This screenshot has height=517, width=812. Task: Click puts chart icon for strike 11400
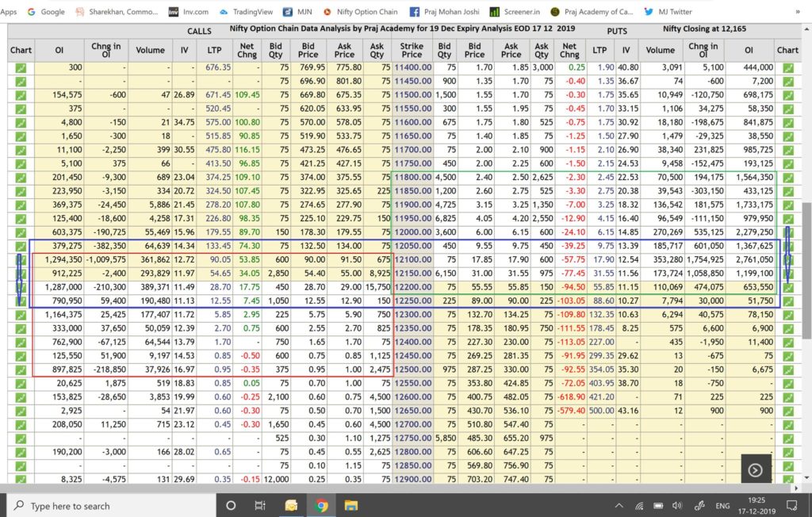click(x=787, y=68)
